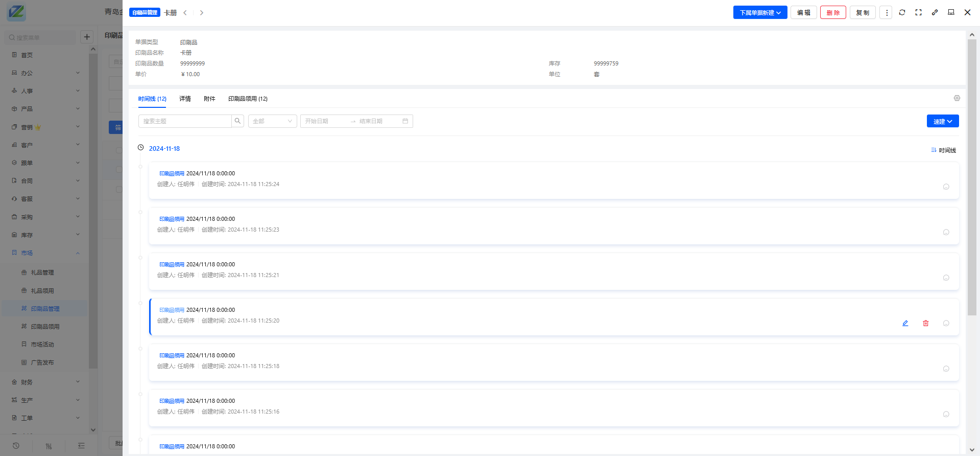This screenshot has height=456, width=980.
Task: Open the timeline settings gear icon
Action: pos(957,98)
